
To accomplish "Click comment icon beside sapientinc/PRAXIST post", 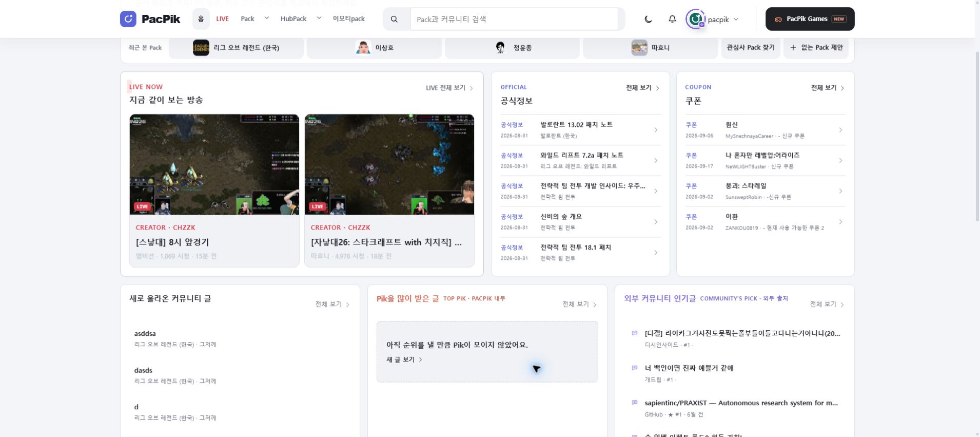I will (635, 403).
